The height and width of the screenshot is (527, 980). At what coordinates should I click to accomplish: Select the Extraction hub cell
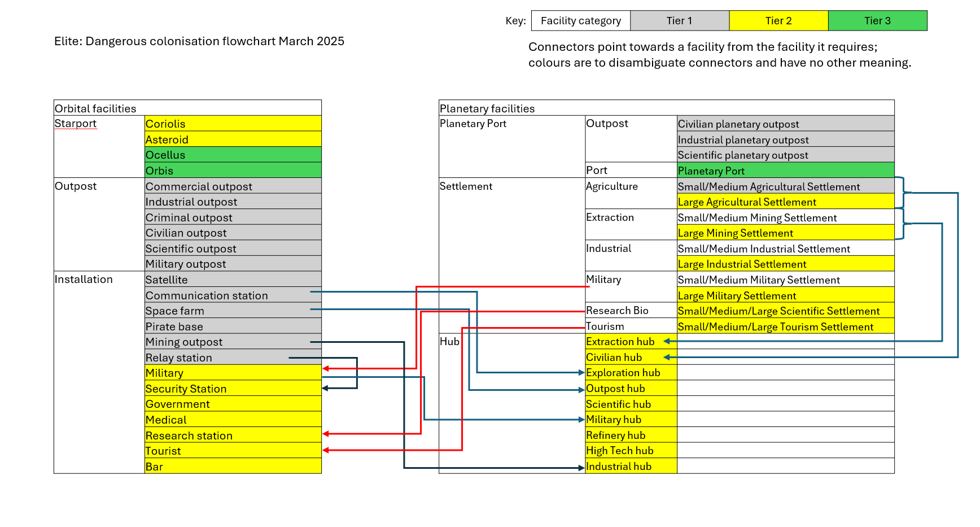tap(631, 341)
